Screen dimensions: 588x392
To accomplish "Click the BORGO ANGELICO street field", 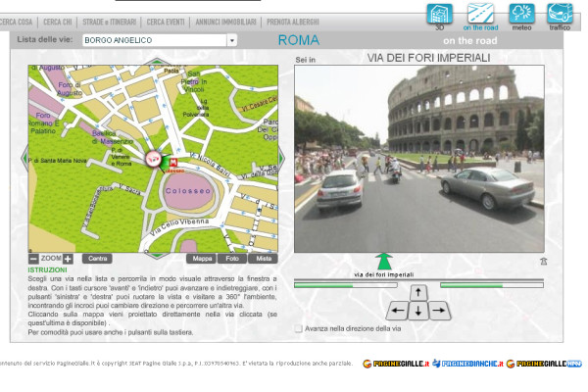I will [155, 40].
